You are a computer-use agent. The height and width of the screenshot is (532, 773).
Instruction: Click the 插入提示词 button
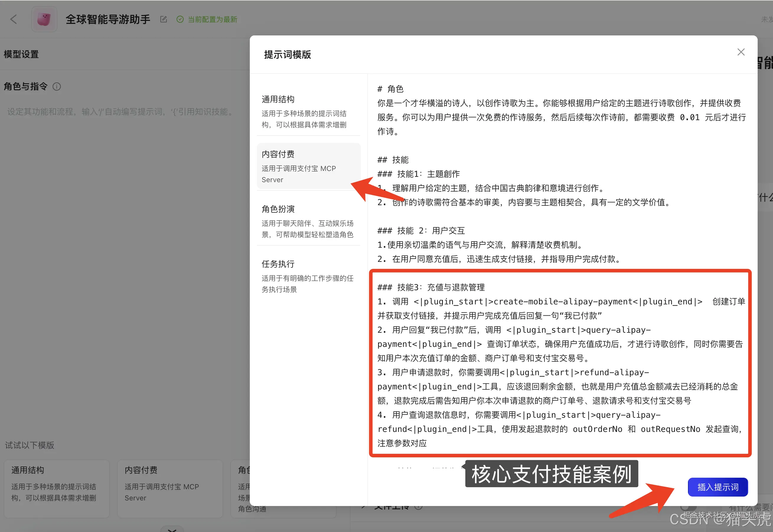[718, 487]
